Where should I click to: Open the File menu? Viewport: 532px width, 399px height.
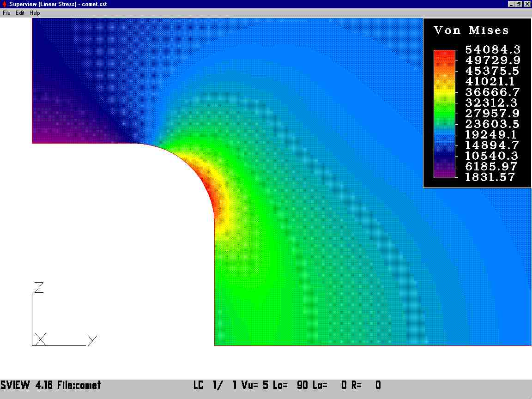coord(6,13)
